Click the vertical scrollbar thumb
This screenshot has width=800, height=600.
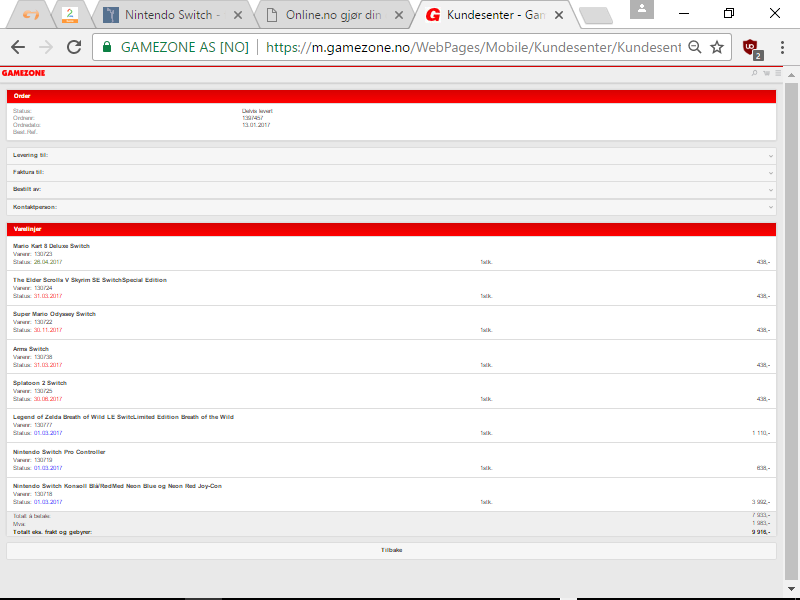(791, 331)
